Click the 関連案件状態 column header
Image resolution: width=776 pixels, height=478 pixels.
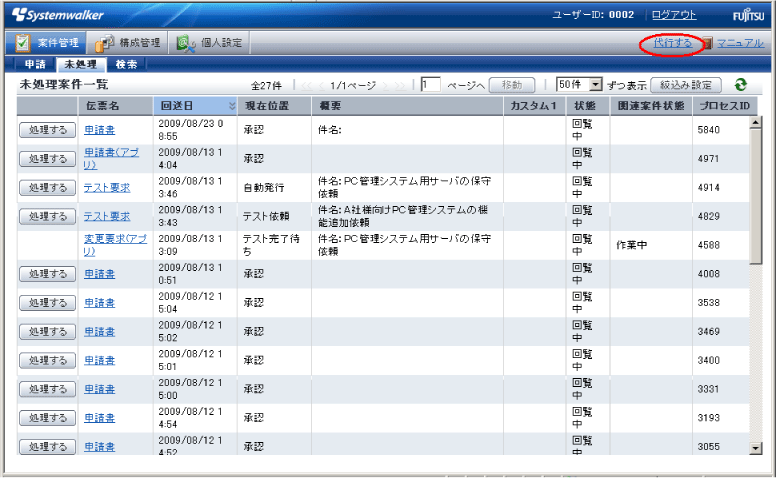click(651, 106)
